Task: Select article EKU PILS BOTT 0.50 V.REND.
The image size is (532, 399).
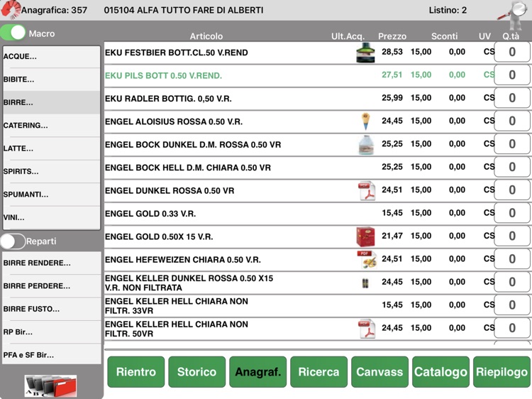Action: tap(163, 75)
